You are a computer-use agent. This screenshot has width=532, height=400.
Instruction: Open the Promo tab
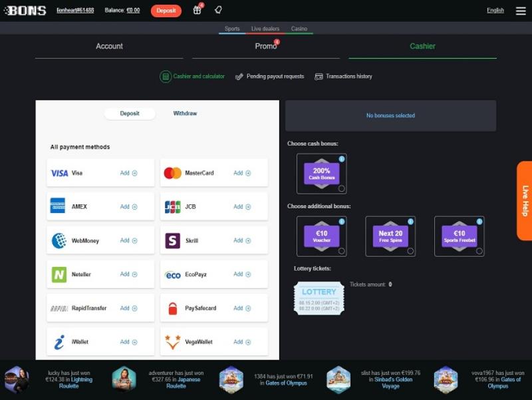click(x=266, y=47)
